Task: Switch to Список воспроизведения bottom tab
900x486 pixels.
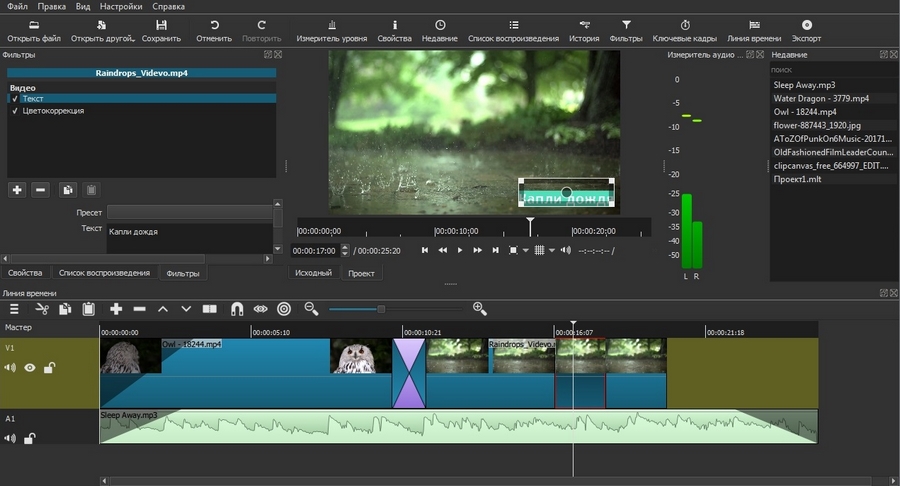Action: click(104, 273)
